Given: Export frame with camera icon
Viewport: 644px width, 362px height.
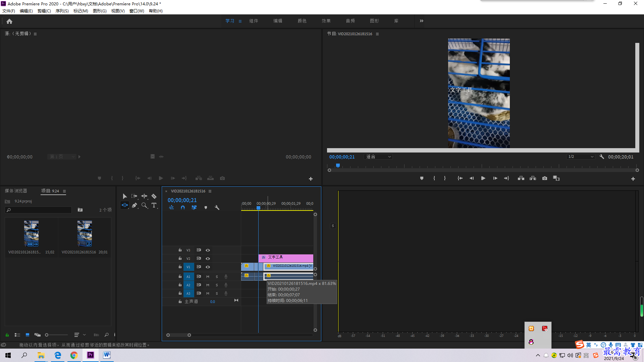Looking at the screenshot, I should 545,178.
